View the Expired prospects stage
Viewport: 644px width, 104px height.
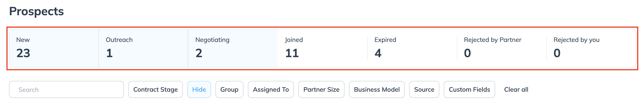point(412,48)
